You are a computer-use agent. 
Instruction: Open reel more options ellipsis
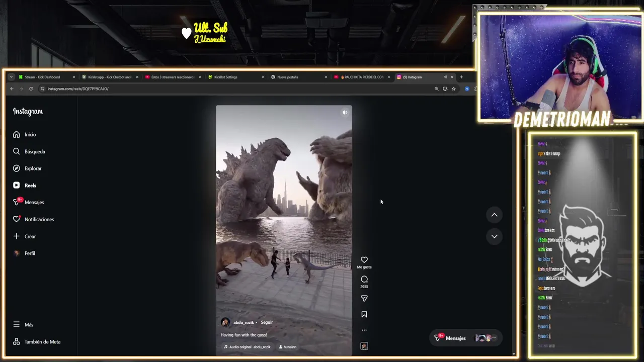pyautogui.click(x=364, y=330)
